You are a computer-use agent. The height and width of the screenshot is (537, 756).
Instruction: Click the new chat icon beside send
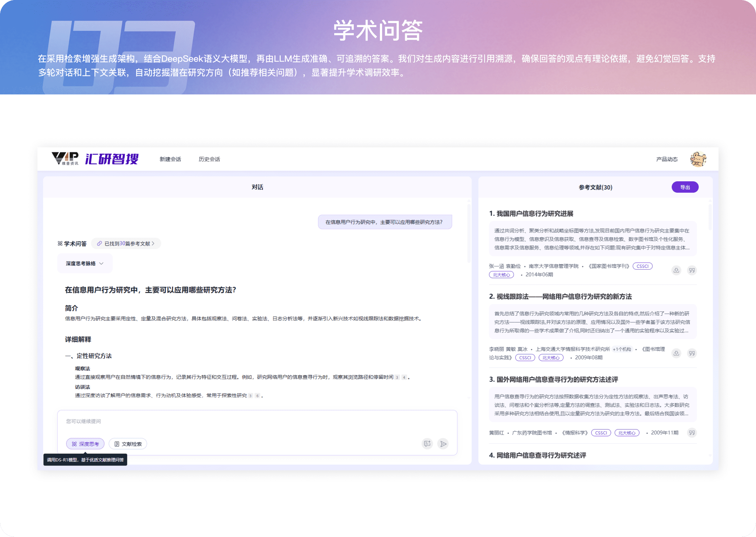[427, 444]
